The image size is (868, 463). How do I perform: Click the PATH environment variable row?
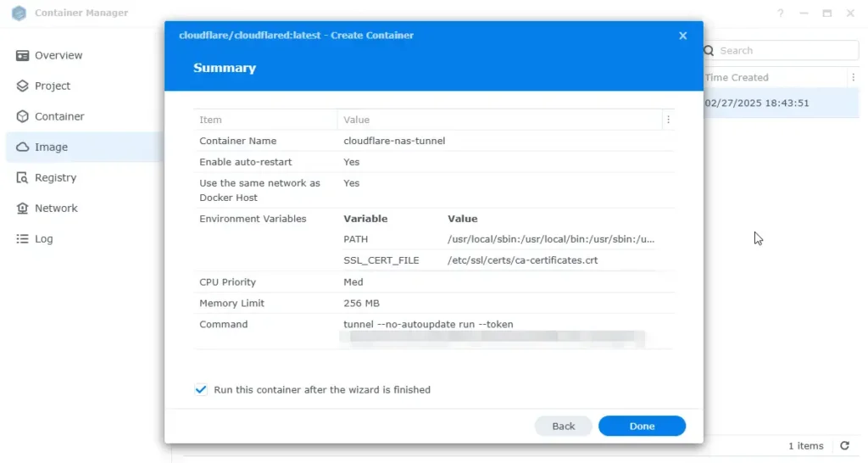click(x=499, y=239)
